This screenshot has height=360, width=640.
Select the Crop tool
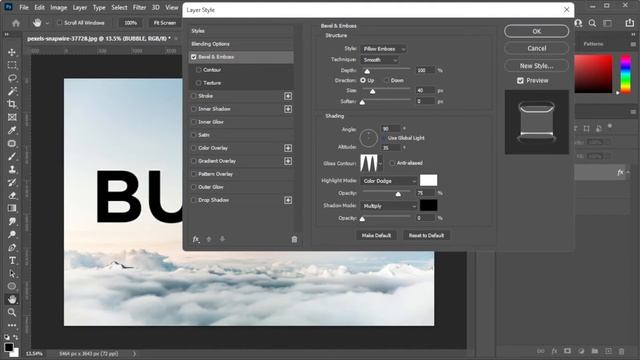coord(12,104)
